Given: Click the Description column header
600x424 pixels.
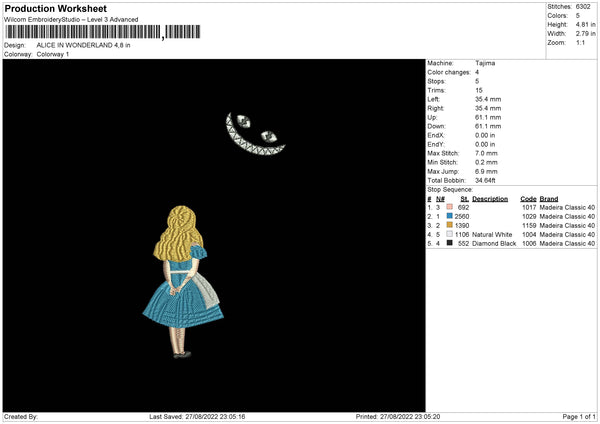Looking at the screenshot, I should (x=490, y=199).
